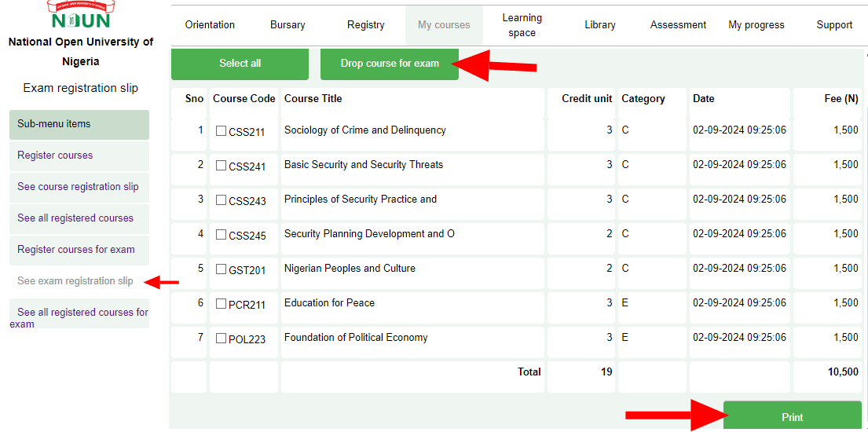Open See all registered courses for exam
This screenshot has width=868, height=432.
click(x=79, y=315)
